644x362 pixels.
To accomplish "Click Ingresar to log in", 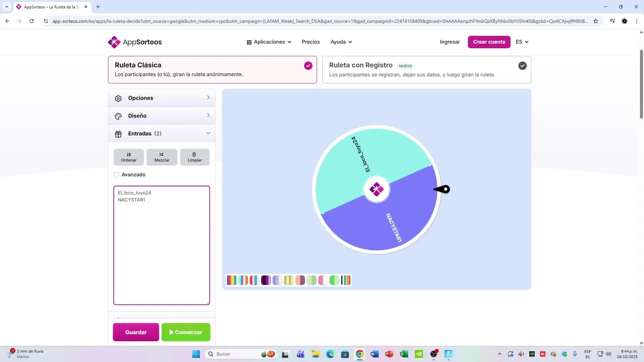I will point(450,42).
